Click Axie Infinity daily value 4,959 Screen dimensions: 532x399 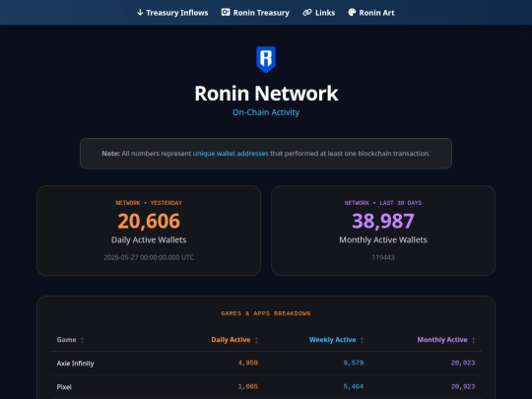(x=248, y=363)
